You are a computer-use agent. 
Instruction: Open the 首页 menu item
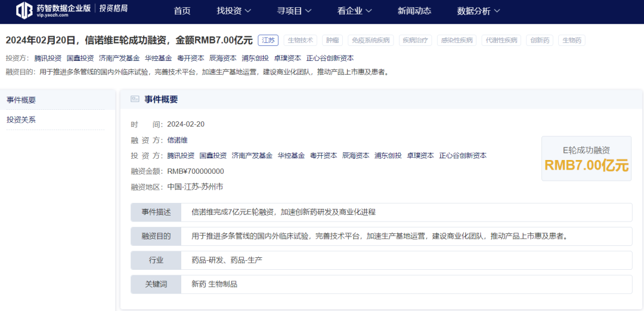point(182,11)
